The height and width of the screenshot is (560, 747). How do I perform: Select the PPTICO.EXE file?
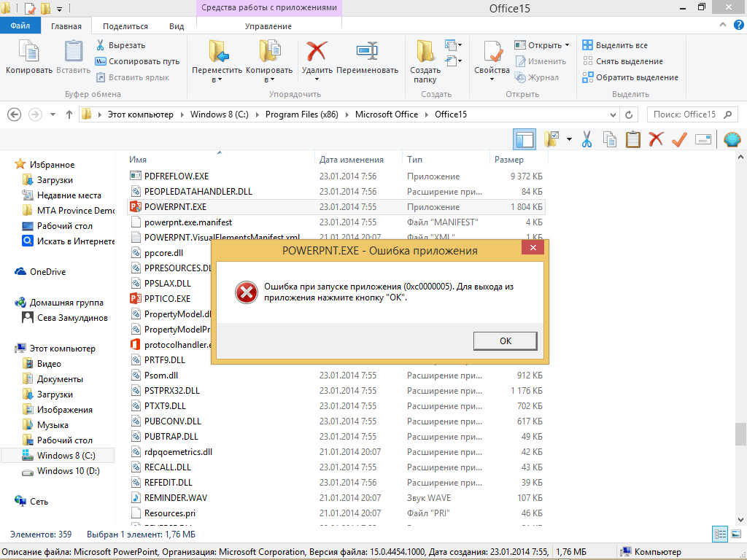click(x=167, y=298)
